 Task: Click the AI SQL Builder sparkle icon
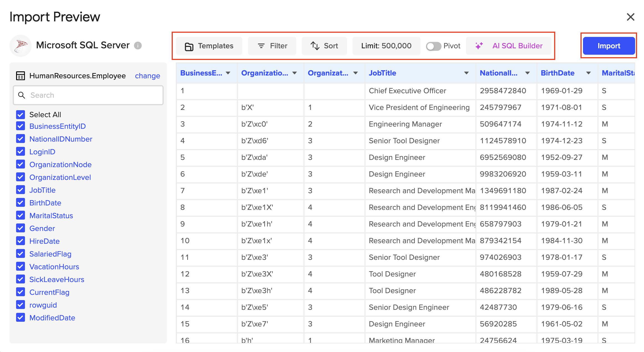pyautogui.click(x=479, y=46)
